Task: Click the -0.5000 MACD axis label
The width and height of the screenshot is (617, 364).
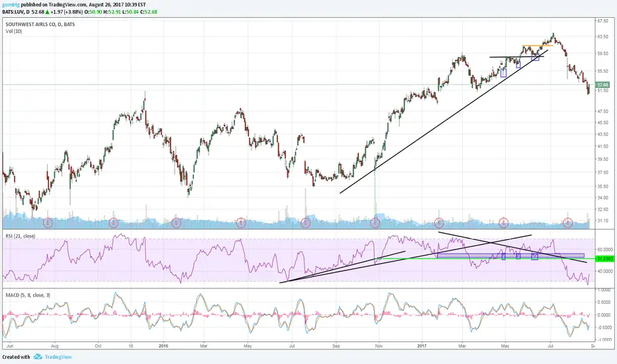Action: 604,328
